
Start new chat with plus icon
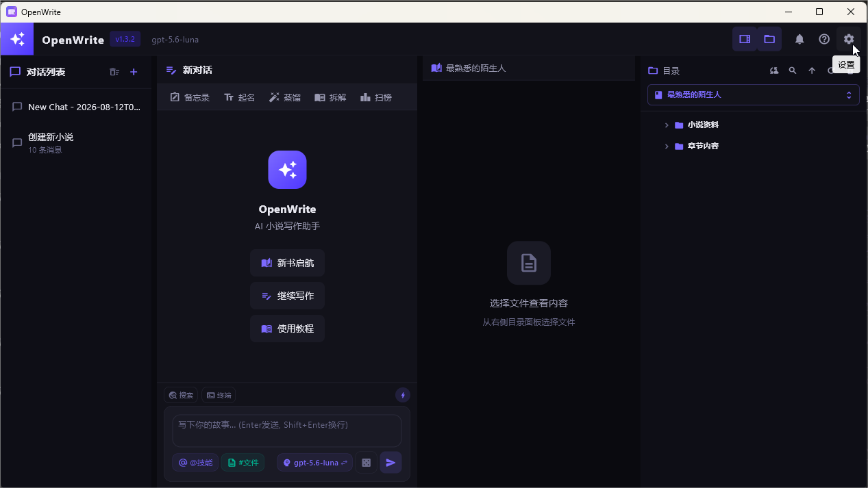coord(134,72)
